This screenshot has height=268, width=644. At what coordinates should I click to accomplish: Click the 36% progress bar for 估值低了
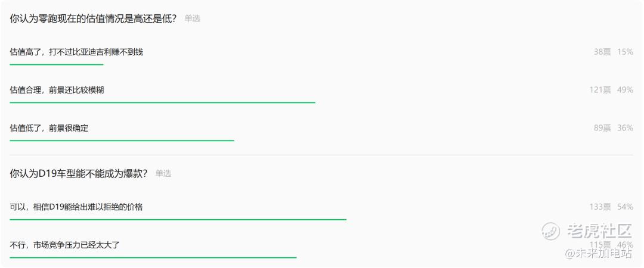coord(122,141)
